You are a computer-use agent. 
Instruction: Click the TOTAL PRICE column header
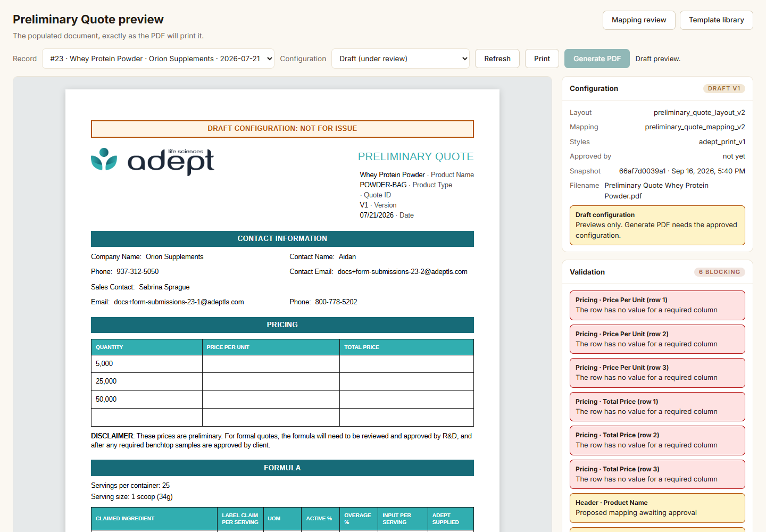[406, 347]
